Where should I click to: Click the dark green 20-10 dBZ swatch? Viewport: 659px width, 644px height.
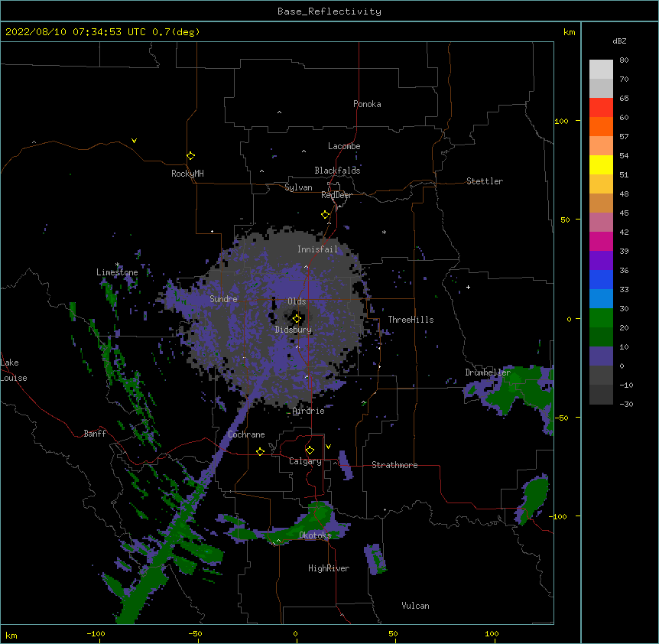click(601, 337)
